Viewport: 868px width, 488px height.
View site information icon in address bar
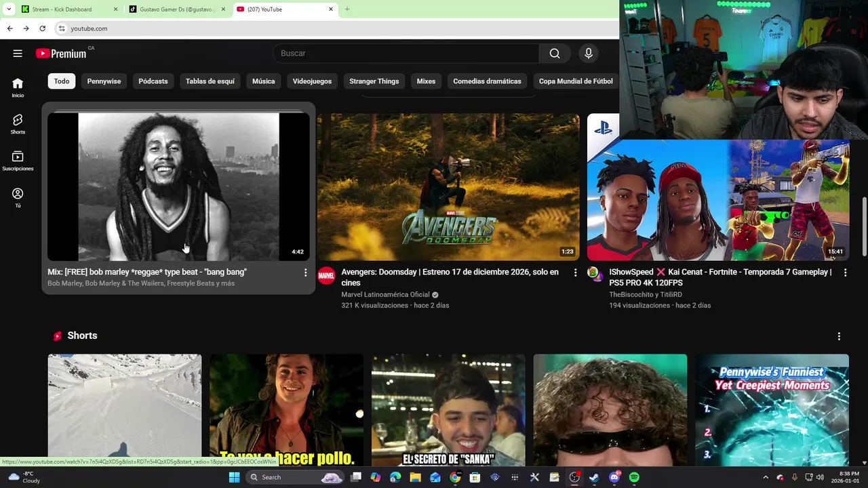[62, 28]
